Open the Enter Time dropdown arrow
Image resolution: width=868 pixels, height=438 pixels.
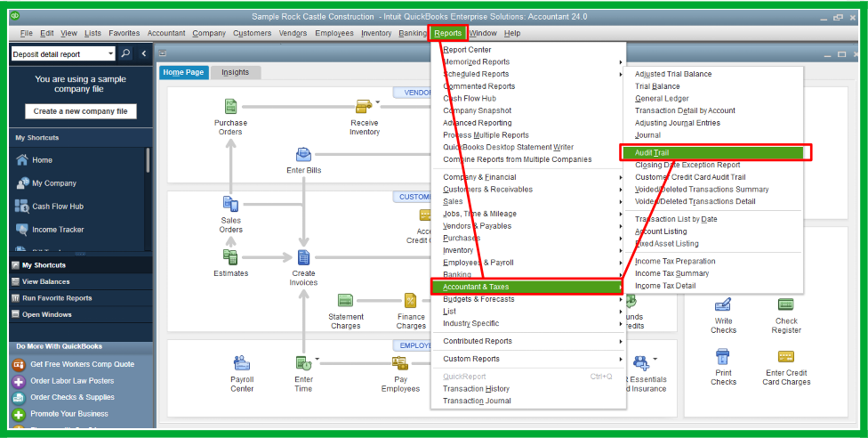[317, 360]
